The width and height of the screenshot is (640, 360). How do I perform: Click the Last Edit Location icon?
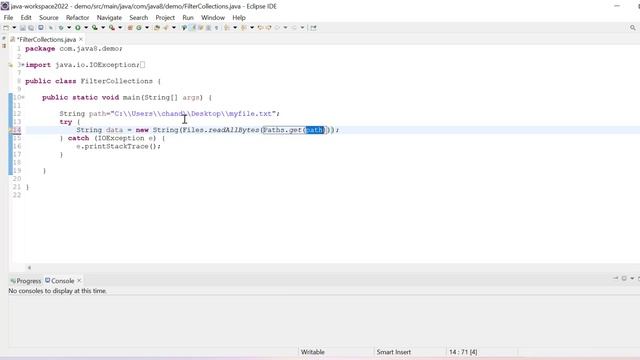point(260,28)
